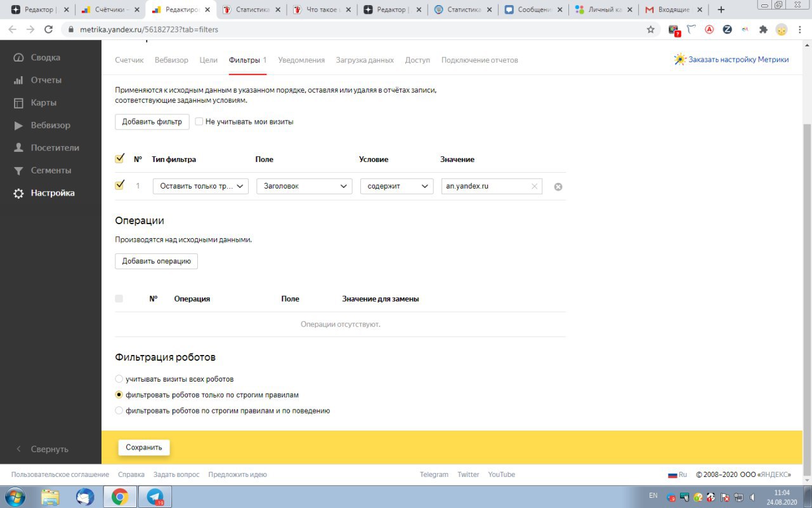The height and width of the screenshot is (508, 812).
Task: Open Chrome from taskbar
Action: (x=119, y=497)
